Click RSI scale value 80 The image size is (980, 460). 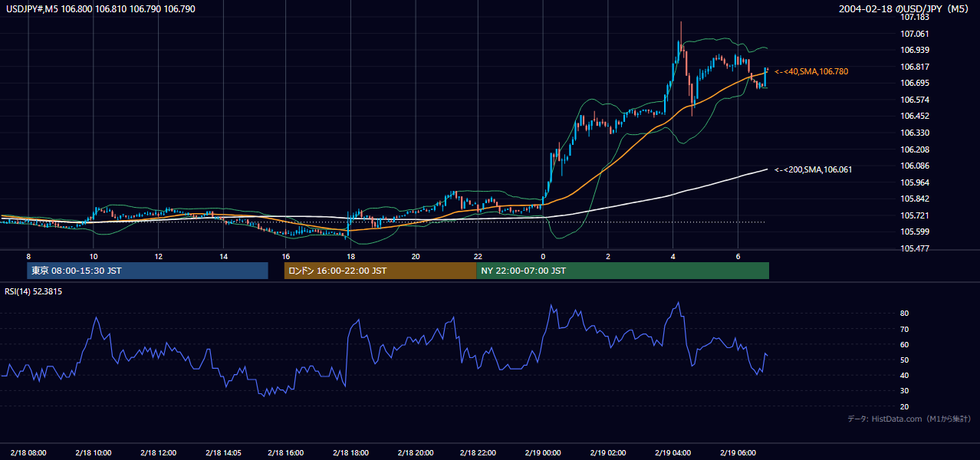click(905, 314)
